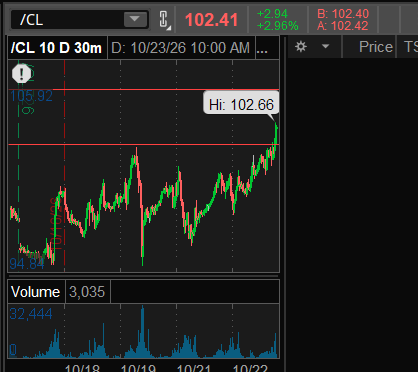The image size is (418, 372).
Task: Open the /CL symbol dropdown arrow
Action: click(135, 19)
